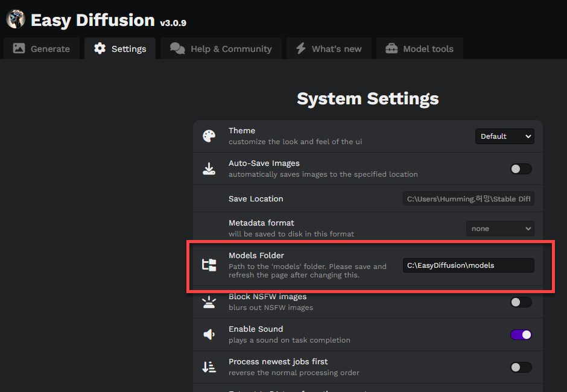The width and height of the screenshot is (567, 392).
Task: Open the Generate tab
Action: [x=42, y=48]
